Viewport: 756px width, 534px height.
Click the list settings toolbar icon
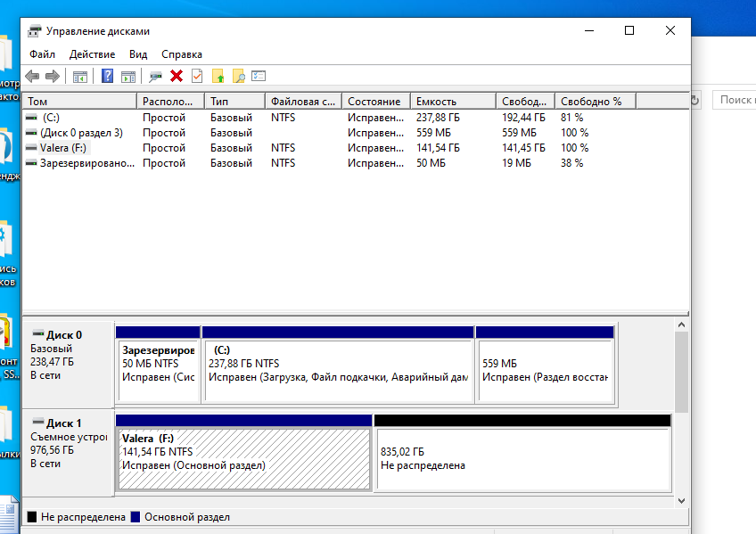[x=259, y=76]
